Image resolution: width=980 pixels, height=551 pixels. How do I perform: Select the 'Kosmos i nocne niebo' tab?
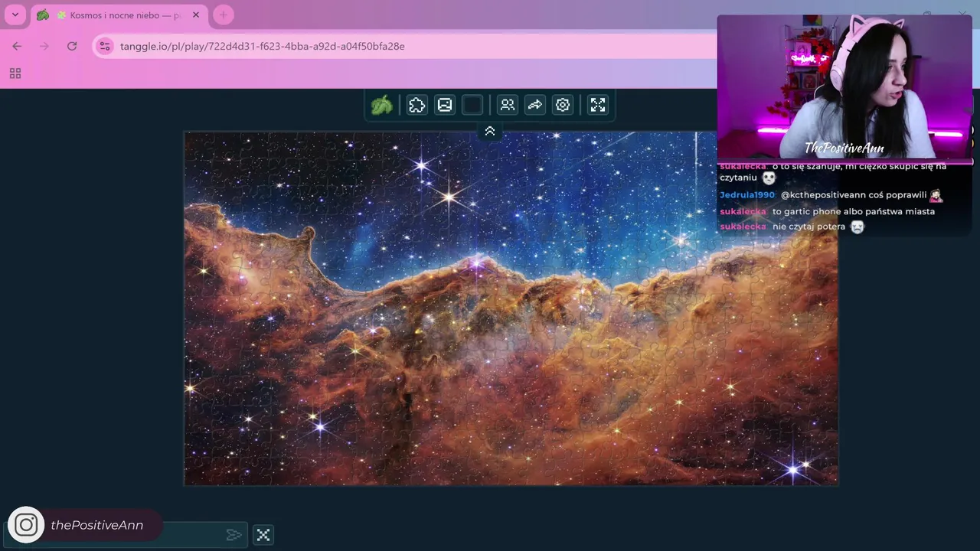click(119, 15)
